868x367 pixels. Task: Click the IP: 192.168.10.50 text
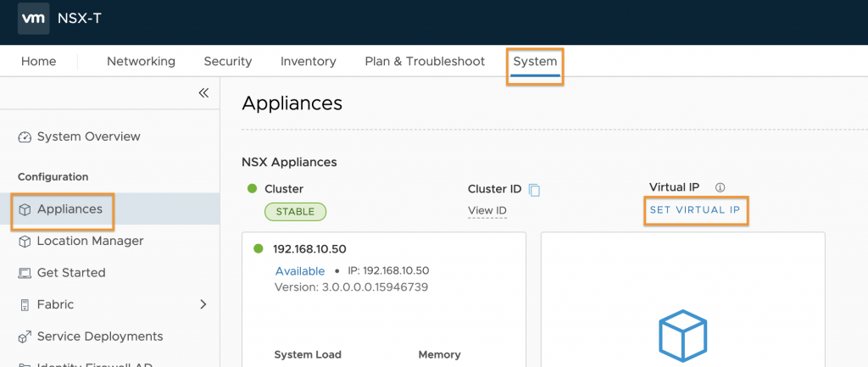388,270
